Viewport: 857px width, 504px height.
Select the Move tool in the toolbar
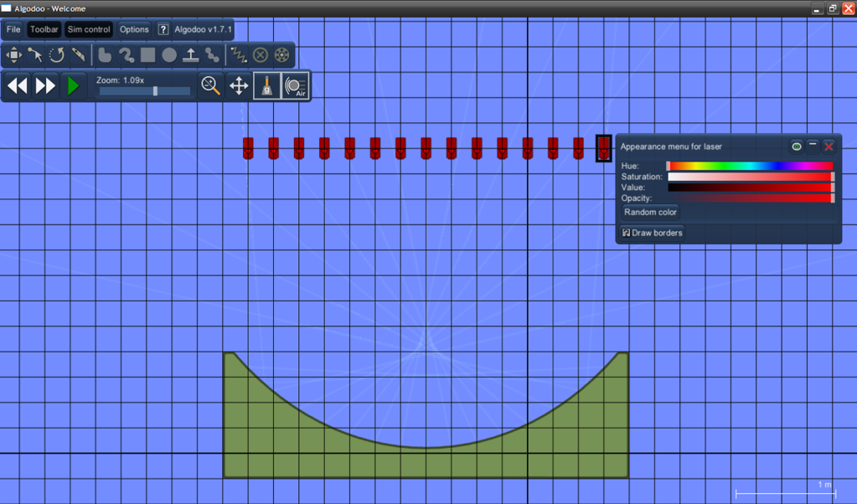[x=14, y=55]
